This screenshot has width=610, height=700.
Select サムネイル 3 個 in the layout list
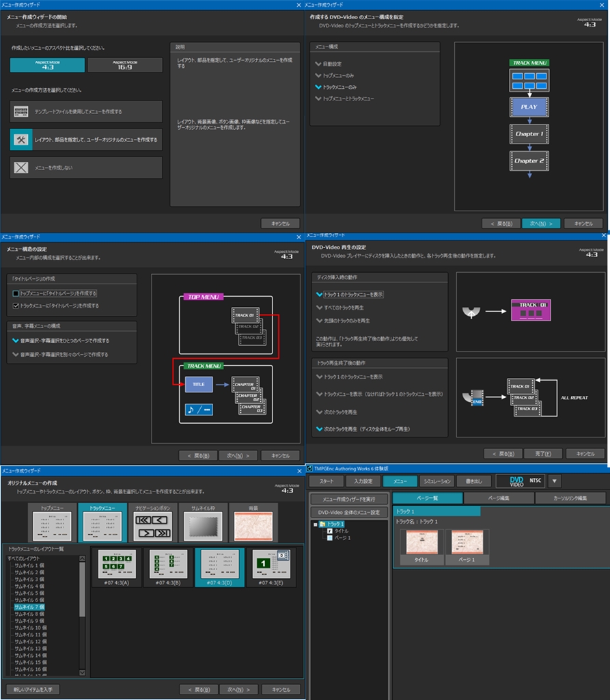[29, 579]
